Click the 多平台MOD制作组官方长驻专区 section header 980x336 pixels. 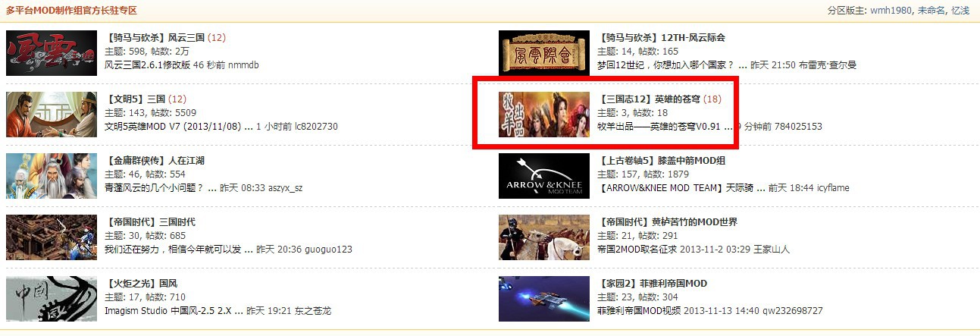[71, 11]
